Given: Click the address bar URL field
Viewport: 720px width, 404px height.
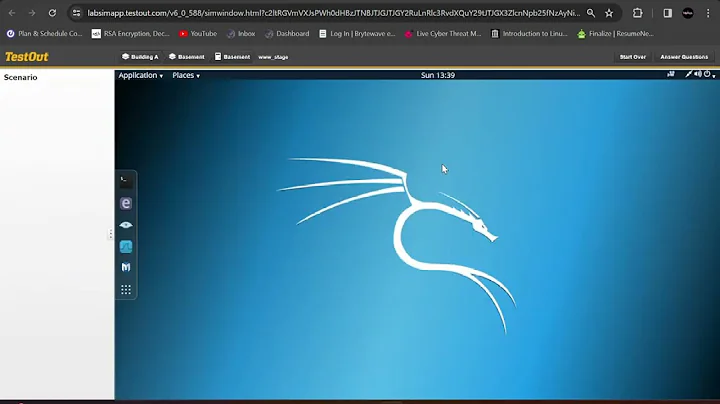Looking at the screenshot, I should pos(333,13).
